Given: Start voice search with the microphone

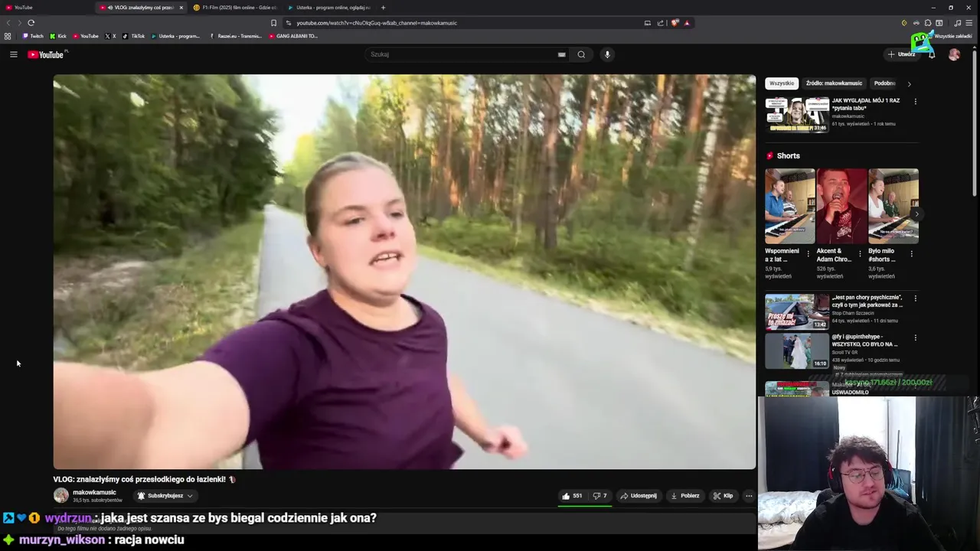Looking at the screenshot, I should (607, 54).
